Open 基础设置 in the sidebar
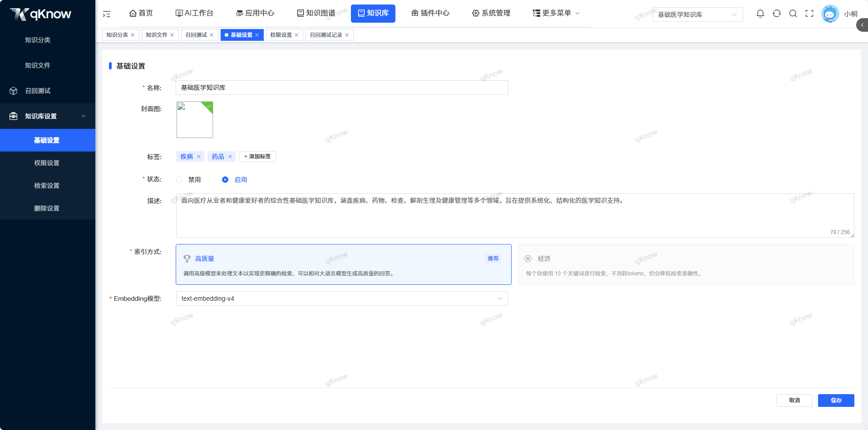The height and width of the screenshot is (430, 868). 48,140
